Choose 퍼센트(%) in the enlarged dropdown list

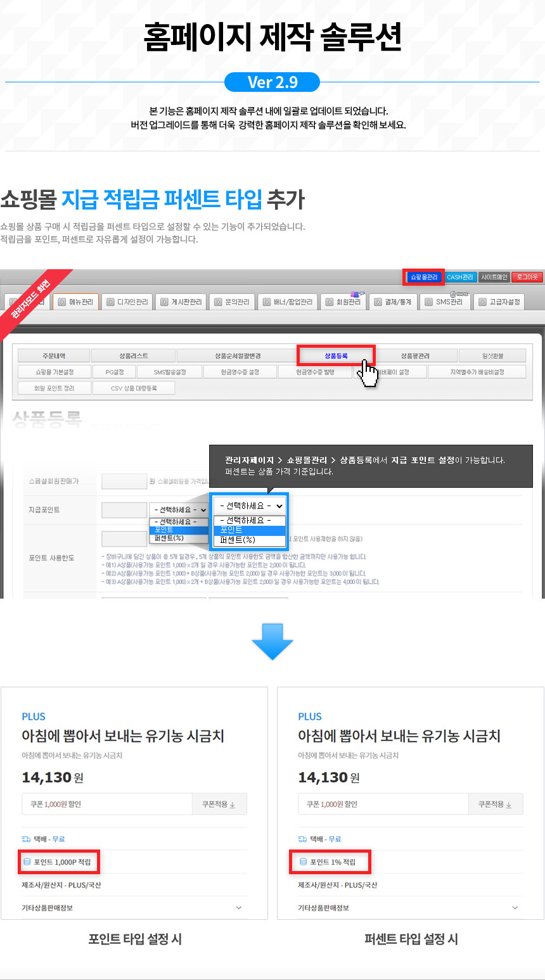[x=250, y=540]
